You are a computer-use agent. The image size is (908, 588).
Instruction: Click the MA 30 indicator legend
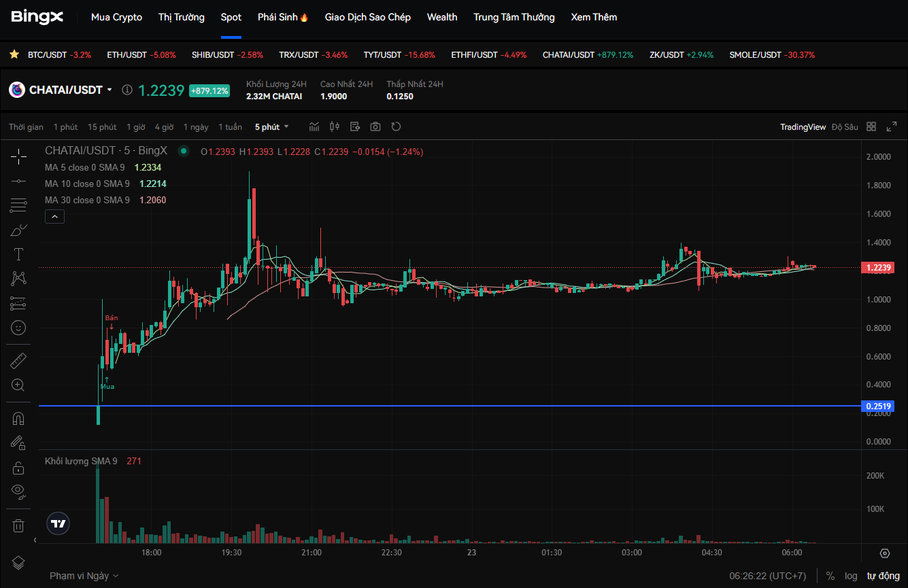tap(105, 200)
